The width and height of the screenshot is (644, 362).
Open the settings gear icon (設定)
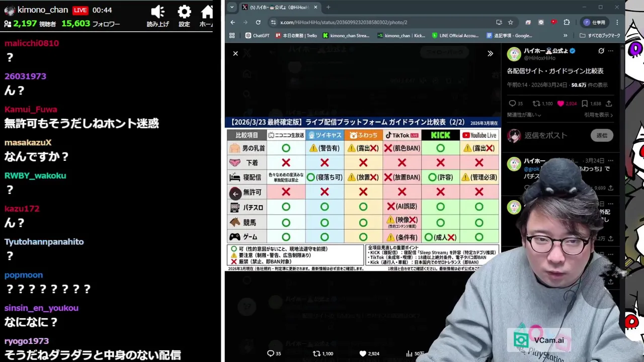click(x=184, y=12)
